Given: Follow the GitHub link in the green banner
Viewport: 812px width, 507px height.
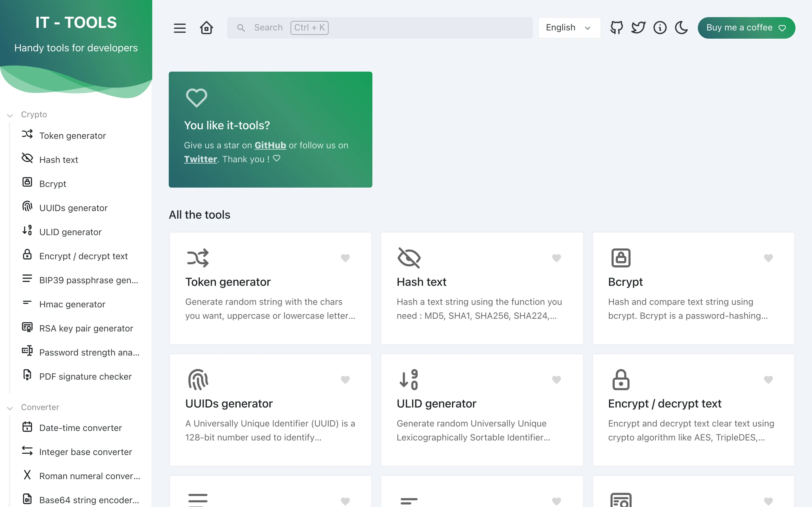Looking at the screenshot, I should pyautogui.click(x=270, y=145).
